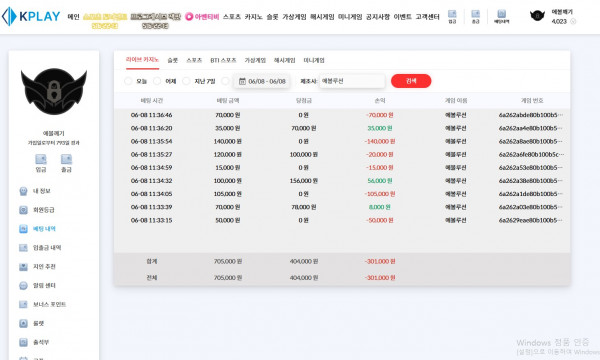Click the calendar icon in the date field
This screenshot has height=360, width=600.
(x=242, y=81)
